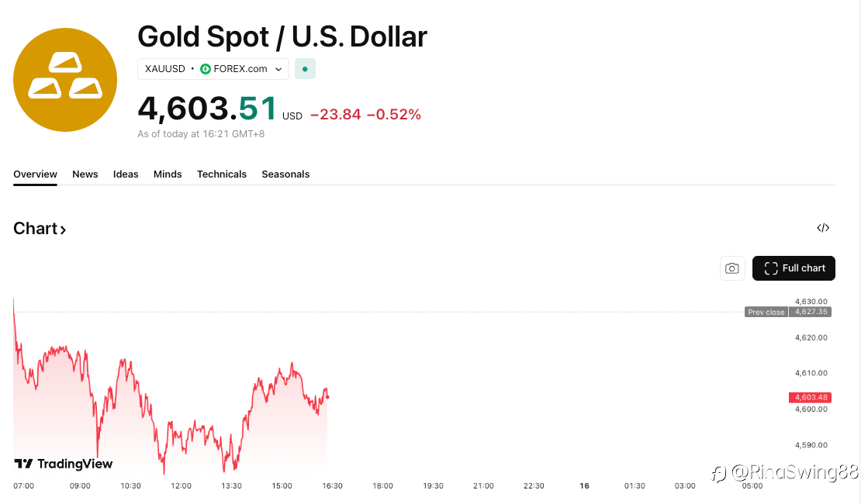Click the XAUUSD ticker symbol text
The width and height of the screenshot is (868, 504).
165,69
